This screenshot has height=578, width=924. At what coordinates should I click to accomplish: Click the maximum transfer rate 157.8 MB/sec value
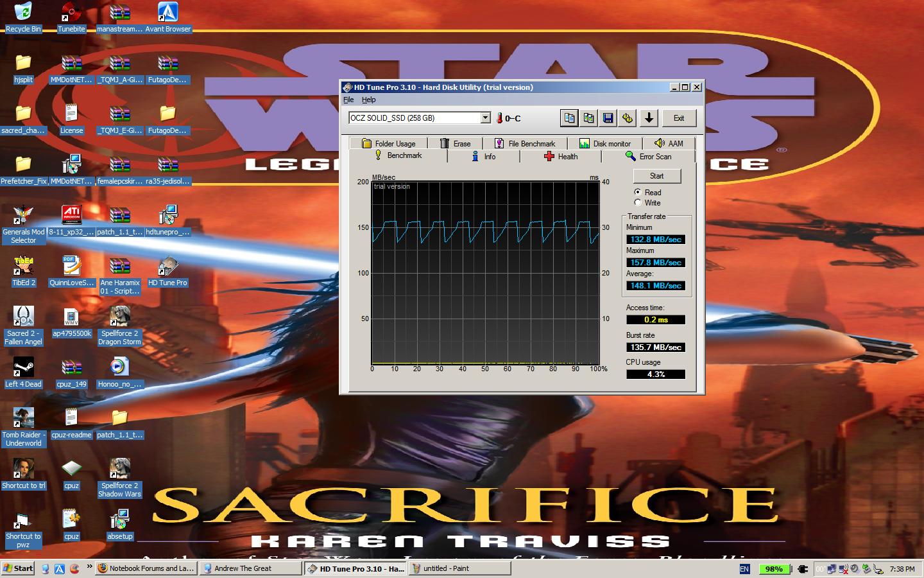(x=656, y=262)
